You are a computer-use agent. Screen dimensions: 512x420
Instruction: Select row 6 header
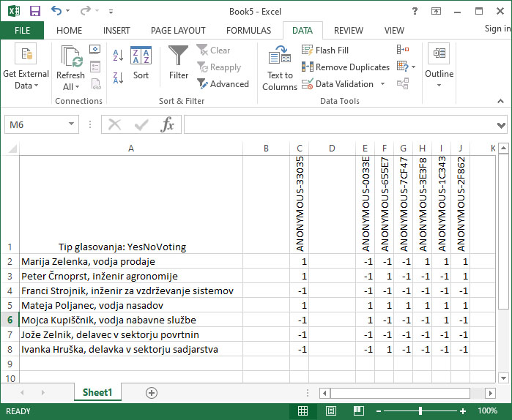click(10, 320)
